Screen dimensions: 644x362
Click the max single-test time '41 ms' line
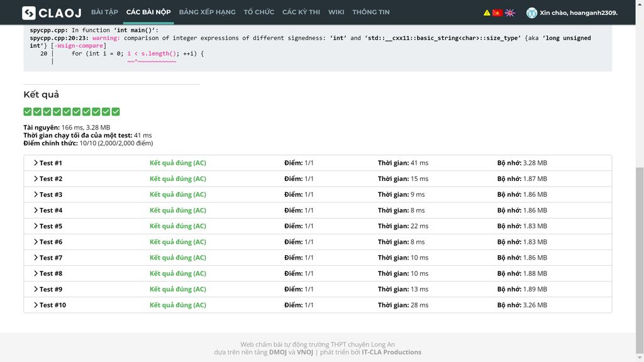[87, 136]
